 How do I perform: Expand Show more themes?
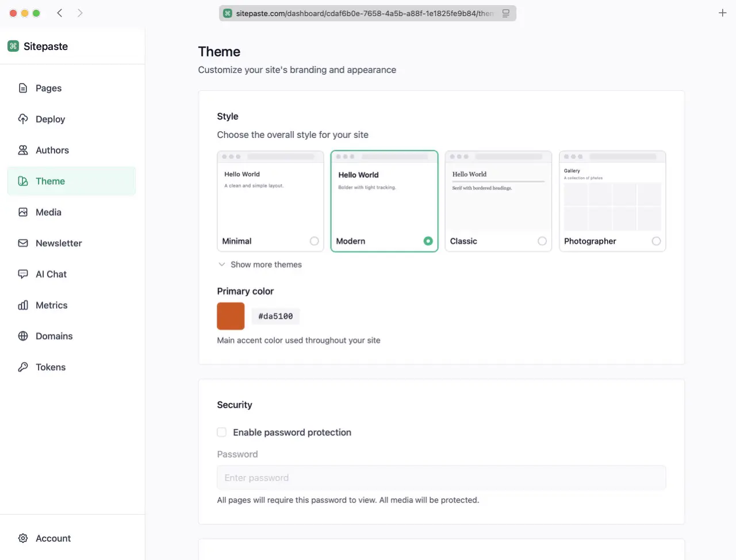pyautogui.click(x=260, y=264)
